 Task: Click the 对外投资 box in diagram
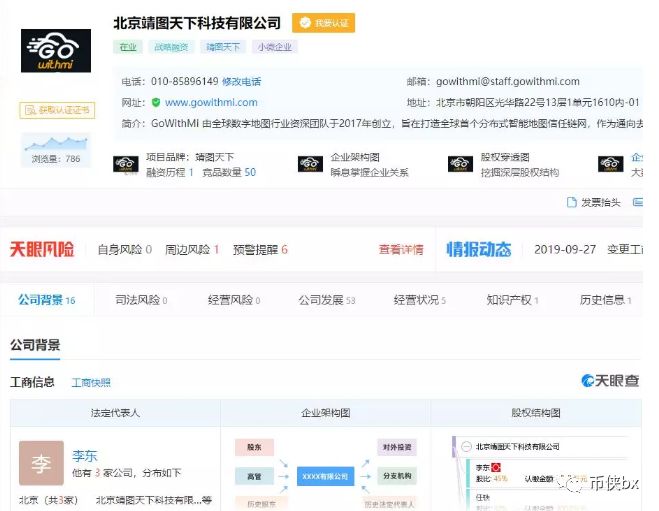click(x=397, y=447)
